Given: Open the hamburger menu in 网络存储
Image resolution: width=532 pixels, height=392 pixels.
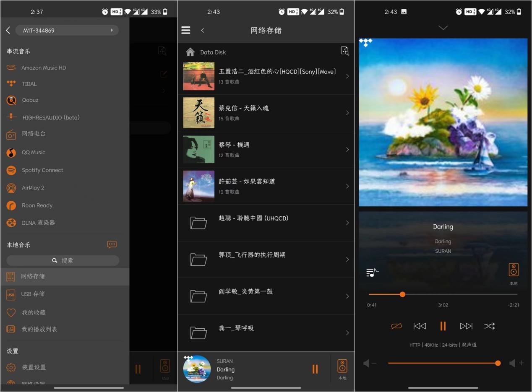Looking at the screenshot, I should coord(185,30).
